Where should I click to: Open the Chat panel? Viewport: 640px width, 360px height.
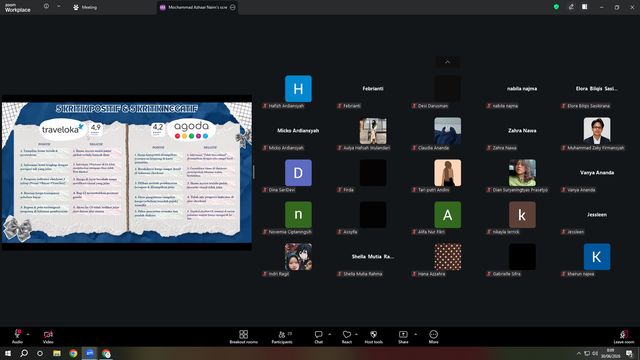tap(318, 337)
